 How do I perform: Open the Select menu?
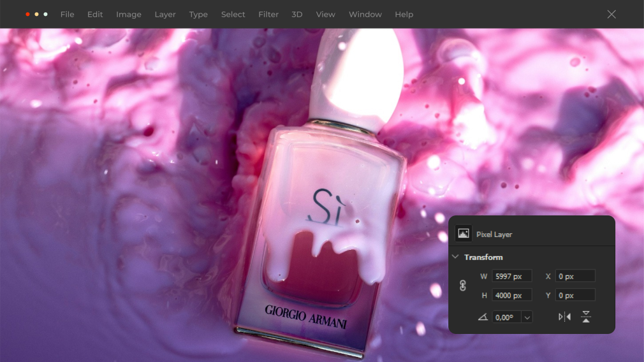tap(233, 15)
